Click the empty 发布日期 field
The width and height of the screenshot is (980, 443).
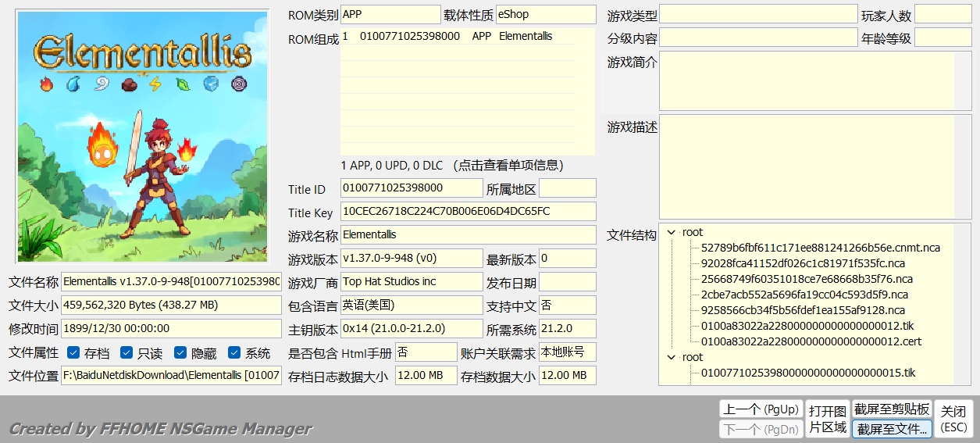[568, 282]
